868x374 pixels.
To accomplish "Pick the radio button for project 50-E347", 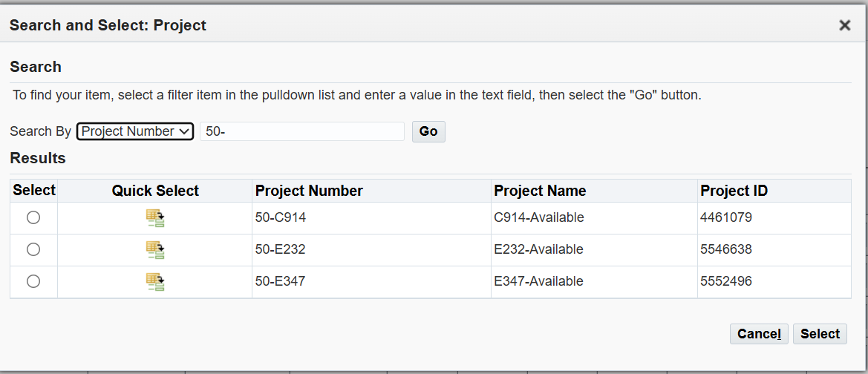I will pyautogui.click(x=33, y=282).
